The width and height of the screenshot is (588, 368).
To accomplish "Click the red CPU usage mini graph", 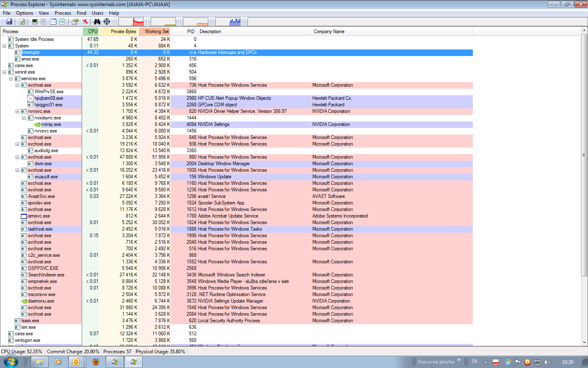I will pos(131,22).
